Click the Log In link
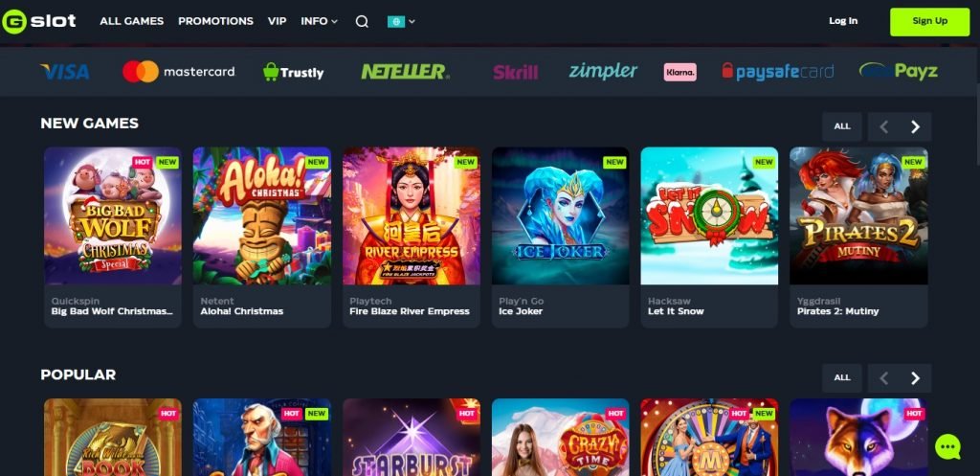The height and width of the screenshot is (476, 980). click(x=843, y=21)
